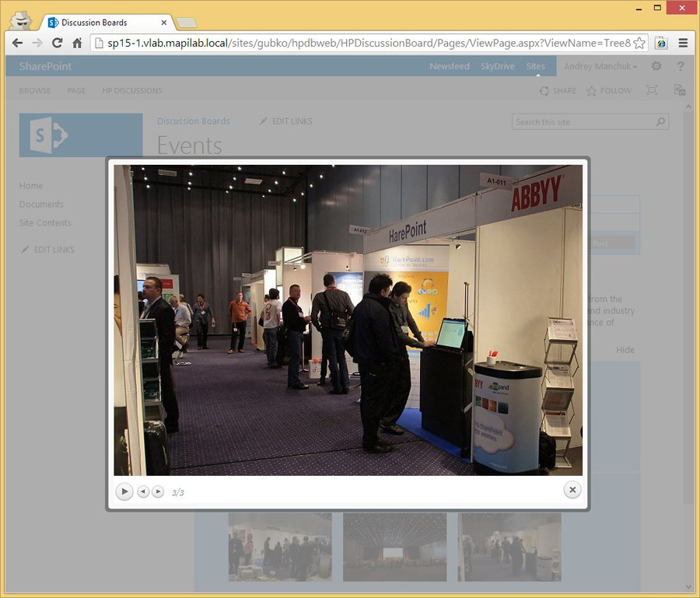Screen dimensions: 700x598
Task: Focus the address bar URL
Action: coord(369,43)
